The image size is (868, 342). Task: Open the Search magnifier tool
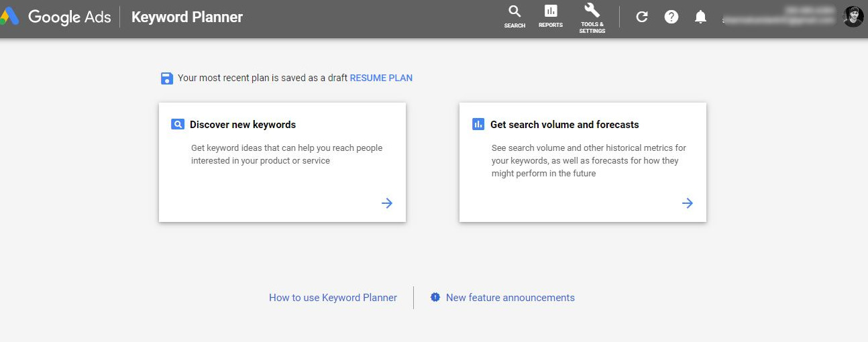tap(514, 11)
